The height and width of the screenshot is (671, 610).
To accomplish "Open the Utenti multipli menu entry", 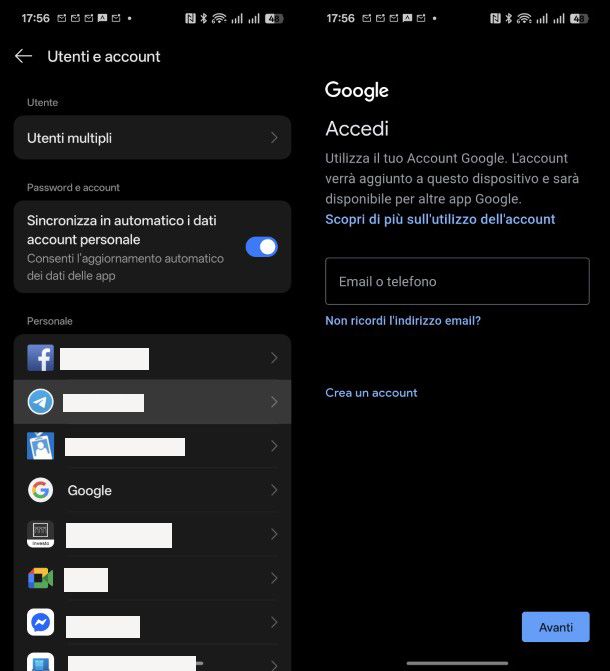I will tap(152, 138).
